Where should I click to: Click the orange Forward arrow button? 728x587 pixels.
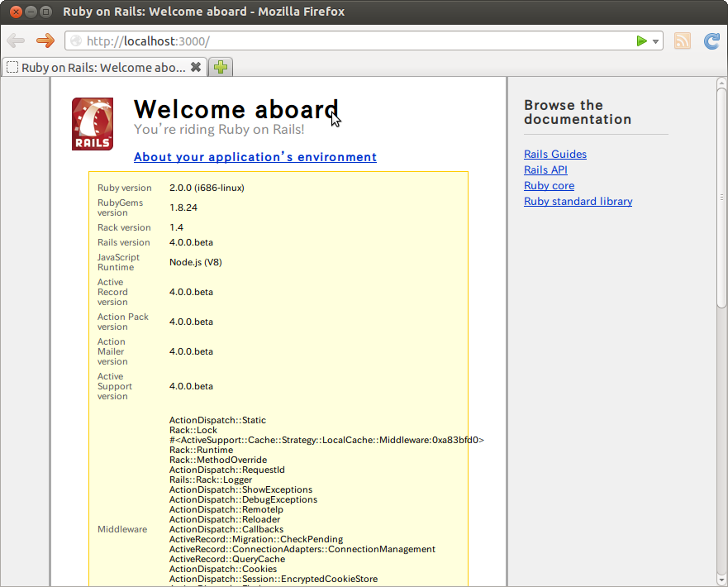45,41
